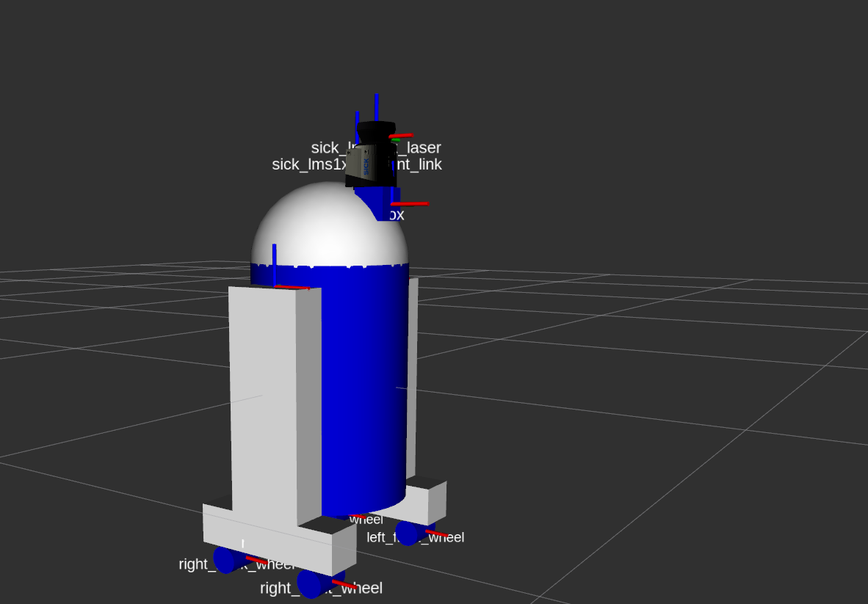Click the left front wheel cylinder

click(x=408, y=532)
